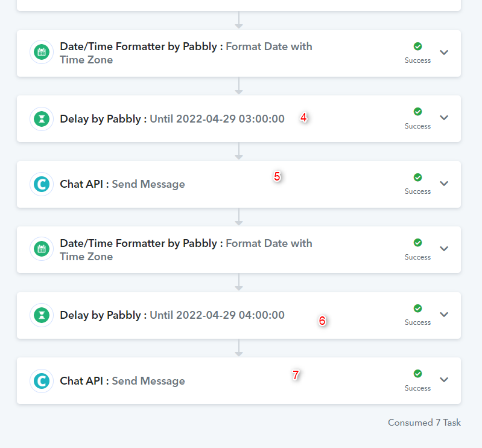482x448 pixels.
Task: Open the Delay by Pabbly Until 2022-04-29 03:00:00 step
Action: [238, 119]
